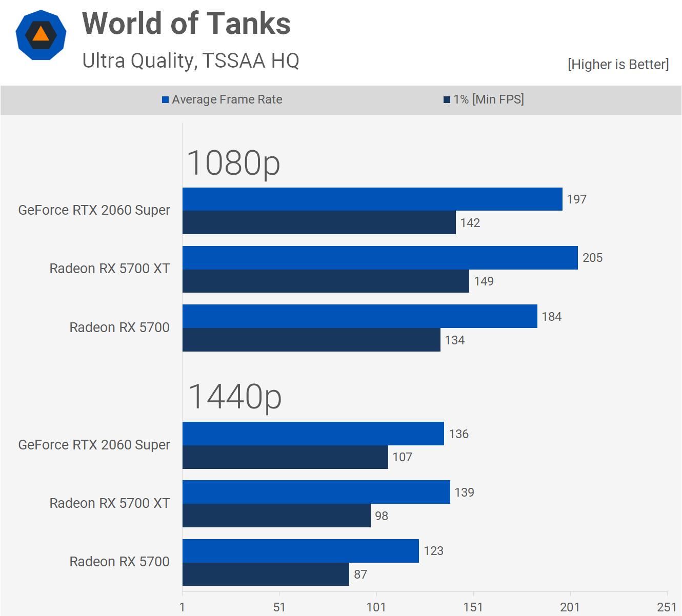This screenshot has width=682, height=616.
Task: Select the World of Tanks chart title
Action: pyautogui.click(x=186, y=24)
